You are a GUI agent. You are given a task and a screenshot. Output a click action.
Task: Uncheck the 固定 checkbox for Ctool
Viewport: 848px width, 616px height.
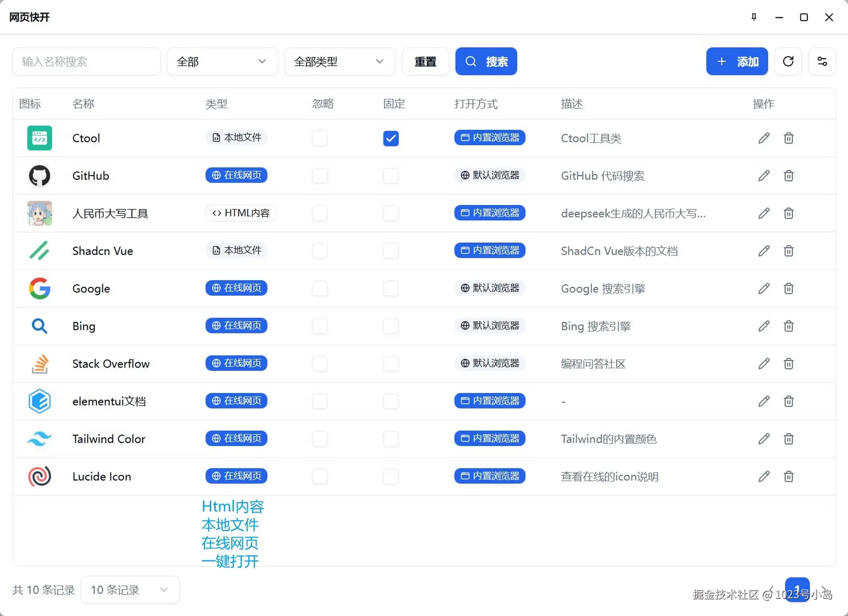391,138
